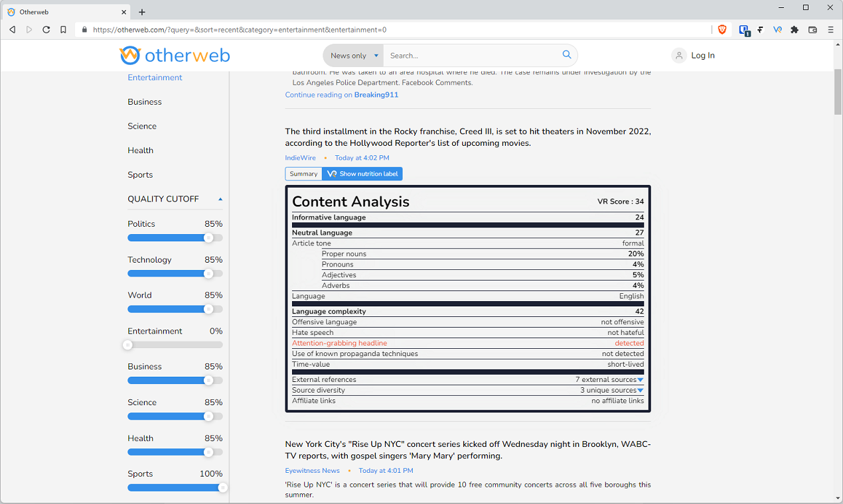
Task: Click the Language complexity row
Action: [x=468, y=312]
